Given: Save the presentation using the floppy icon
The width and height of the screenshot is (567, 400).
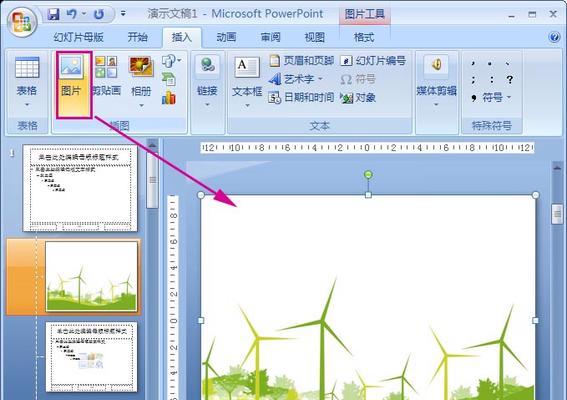Looking at the screenshot, I should pyautogui.click(x=54, y=14).
